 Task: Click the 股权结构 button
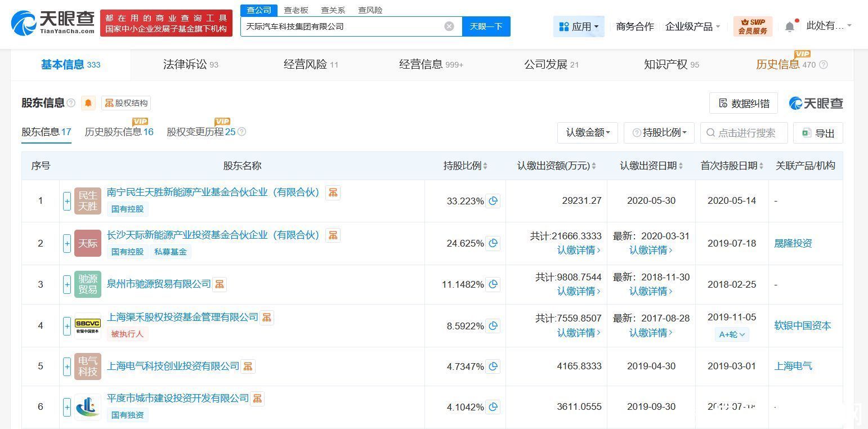(126, 103)
